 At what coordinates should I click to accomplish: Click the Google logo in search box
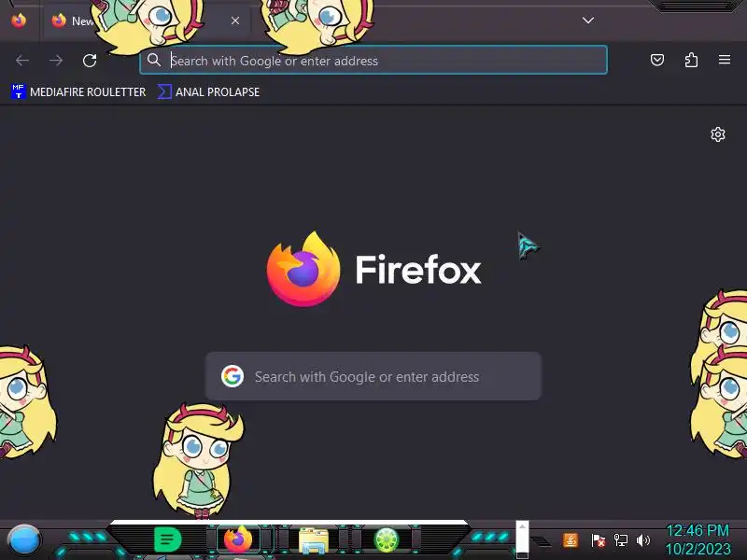pos(233,376)
